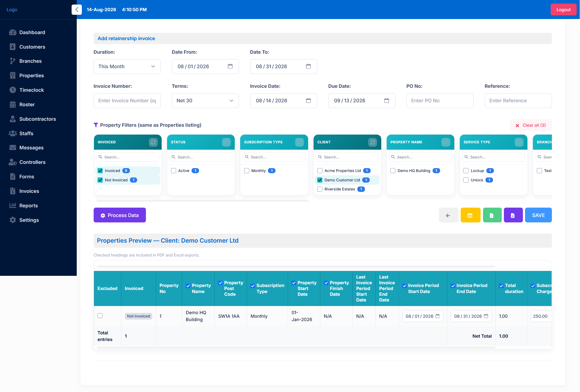This screenshot has height=392, width=580.
Task: Click the Reference input field
Action: tap(518, 100)
